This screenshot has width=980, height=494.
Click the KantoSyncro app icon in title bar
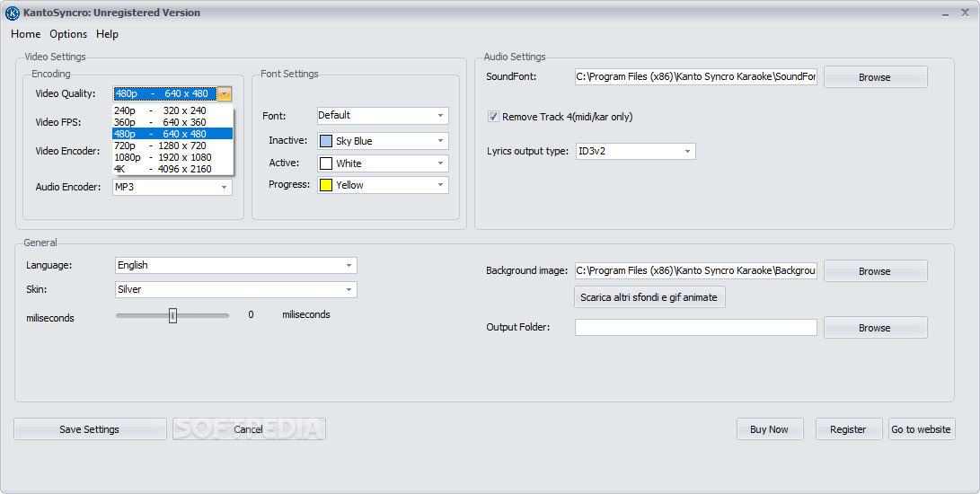click(12, 13)
